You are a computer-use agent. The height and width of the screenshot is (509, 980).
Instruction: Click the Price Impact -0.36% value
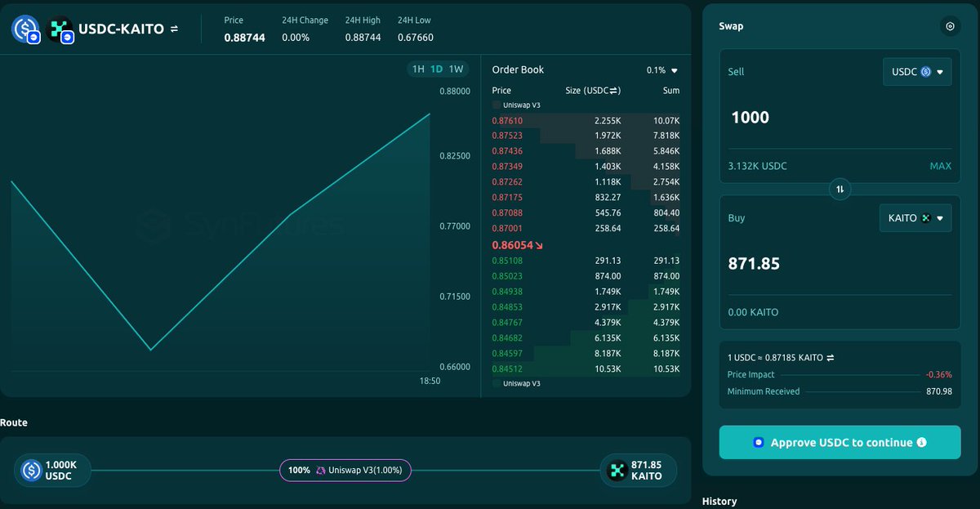[x=938, y=374]
